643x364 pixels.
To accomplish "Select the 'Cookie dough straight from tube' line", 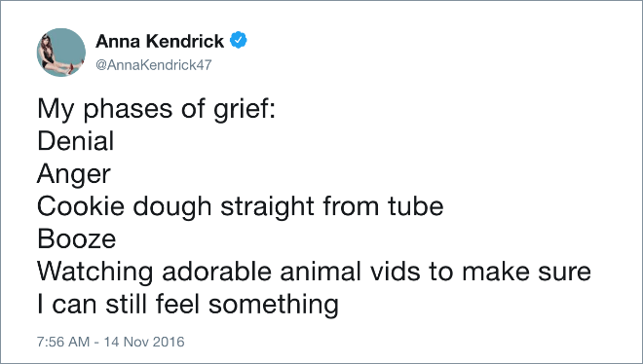I will pyautogui.click(x=241, y=206).
